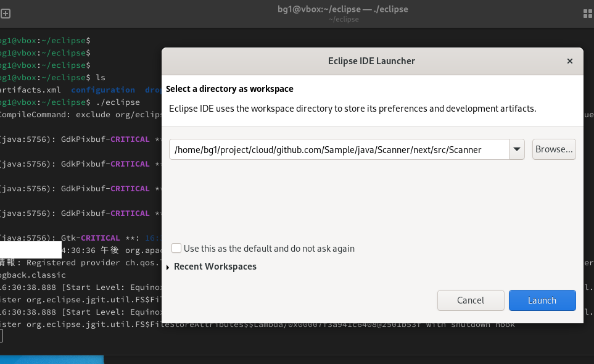594x364 pixels.
Task: Click the X icon on the launcher dialog
Action: 569,61
